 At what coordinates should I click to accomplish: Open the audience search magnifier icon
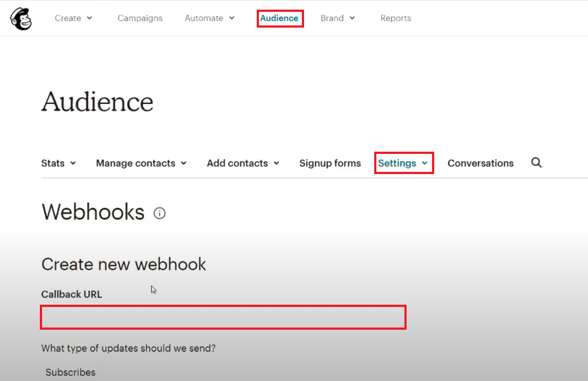(536, 163)
